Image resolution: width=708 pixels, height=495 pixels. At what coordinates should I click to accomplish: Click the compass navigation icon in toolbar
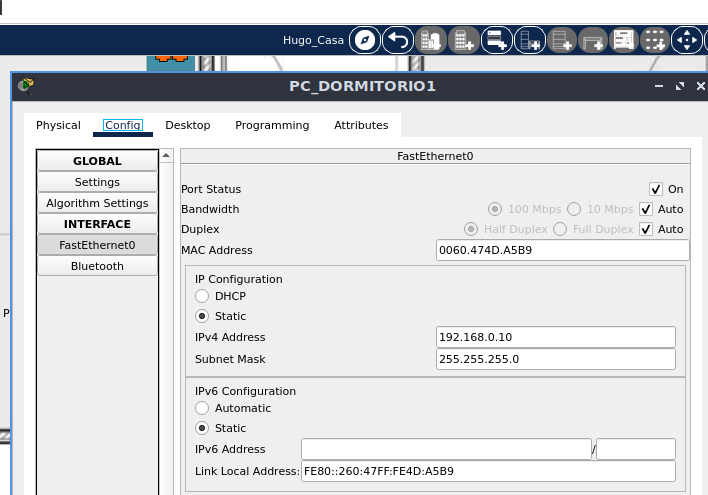(365, 41)
